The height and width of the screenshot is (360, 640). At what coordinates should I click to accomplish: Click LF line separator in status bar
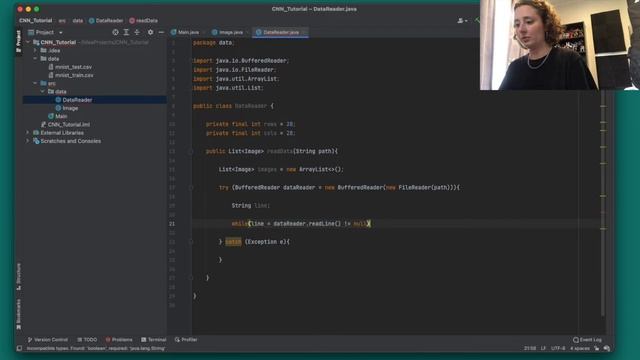(x=543, y=348)
